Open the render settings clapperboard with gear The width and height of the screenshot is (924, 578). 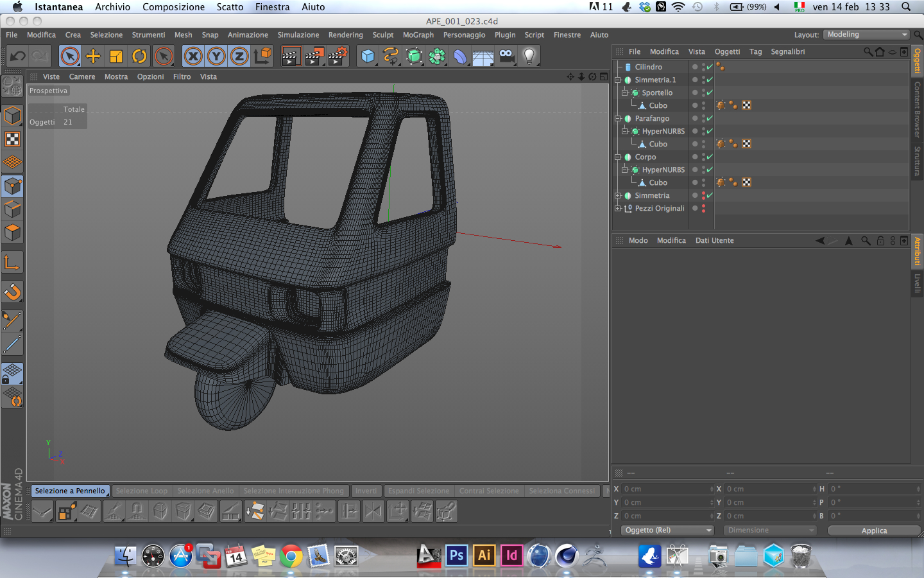tap(338, 57)
